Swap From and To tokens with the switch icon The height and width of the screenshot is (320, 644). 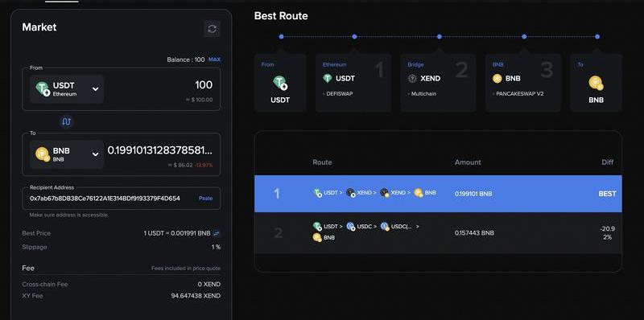[x=67, y=121]
